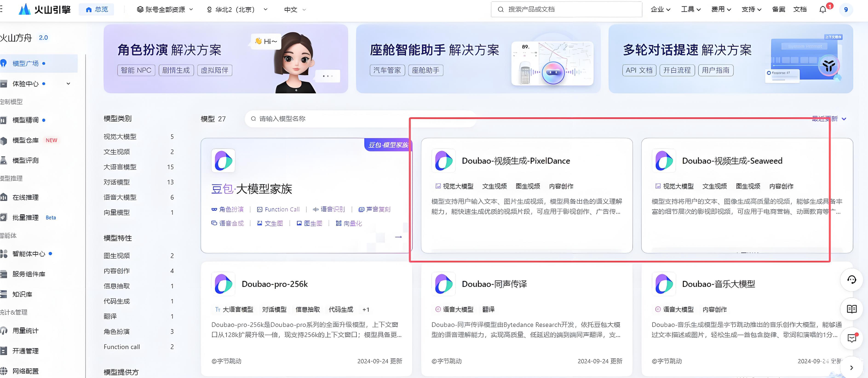The height and width of the screenshot is (378, 868).
Task: Open the 座舱智能助手 解决方案 banner
Action: (478, 59)
